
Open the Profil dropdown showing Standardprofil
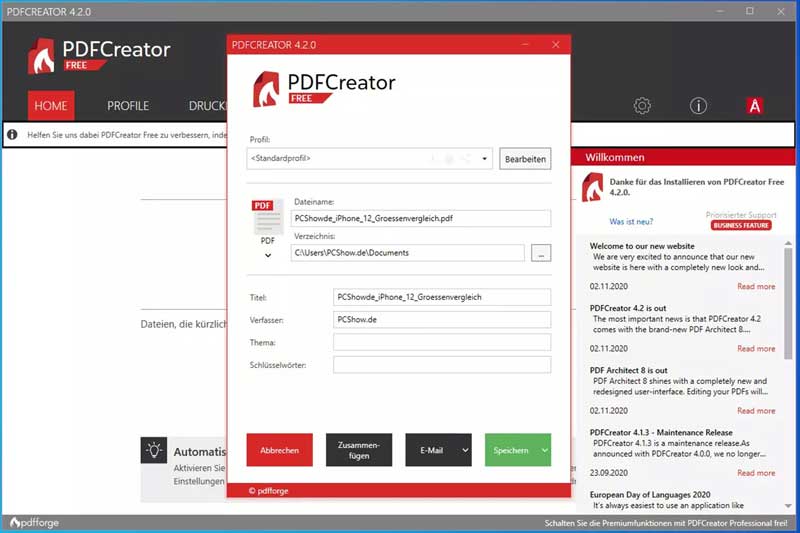pyautogui.click(x=369, y=159)
